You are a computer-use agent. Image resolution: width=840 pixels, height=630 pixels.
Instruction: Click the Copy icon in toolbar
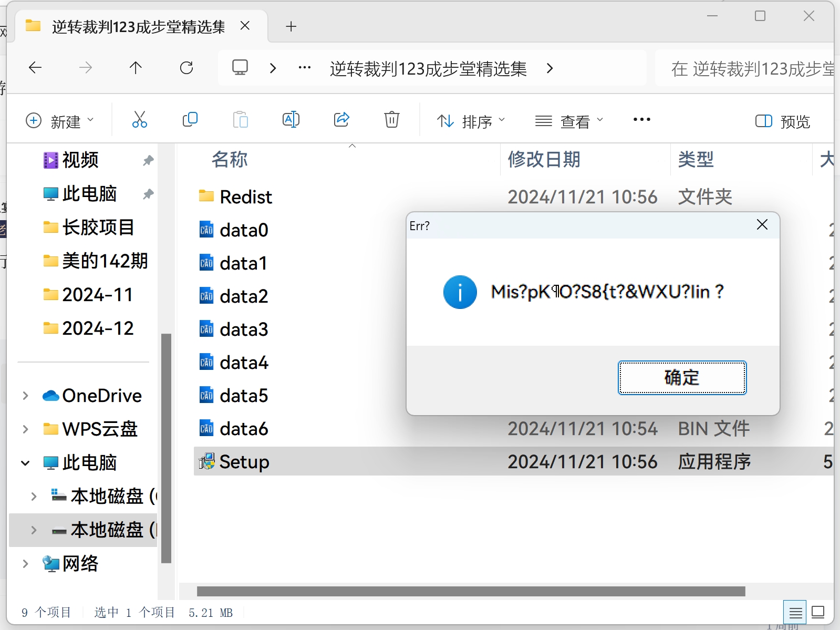click(x=190, y=120)
